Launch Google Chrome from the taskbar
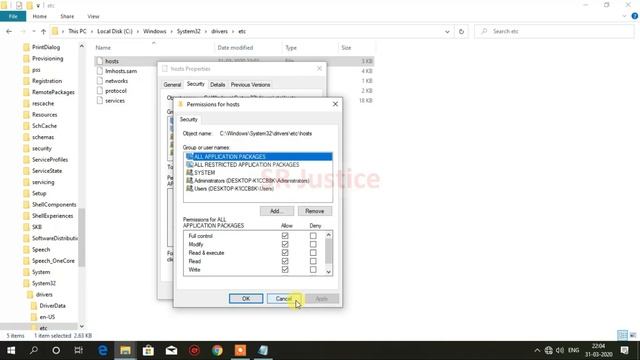 [x=217, y=350]
